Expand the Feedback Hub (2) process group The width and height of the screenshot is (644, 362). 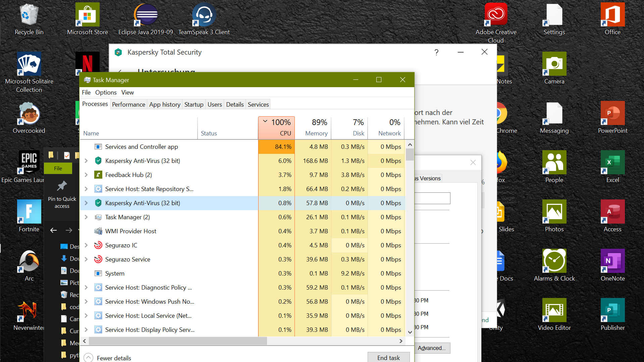pos(86,175)
